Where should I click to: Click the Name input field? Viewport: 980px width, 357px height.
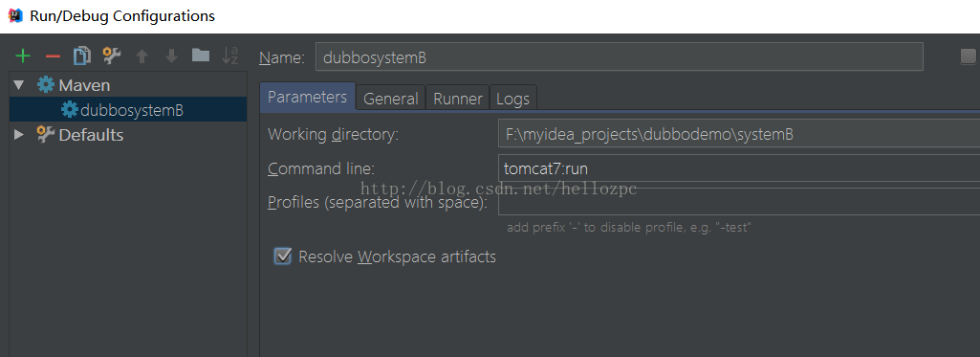(x=619, y=56)
